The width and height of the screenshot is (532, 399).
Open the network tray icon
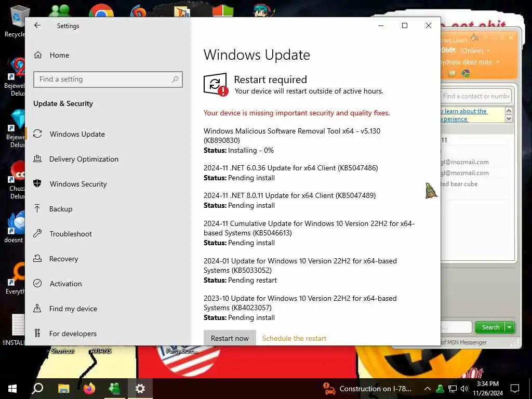[x=453, y=389]
